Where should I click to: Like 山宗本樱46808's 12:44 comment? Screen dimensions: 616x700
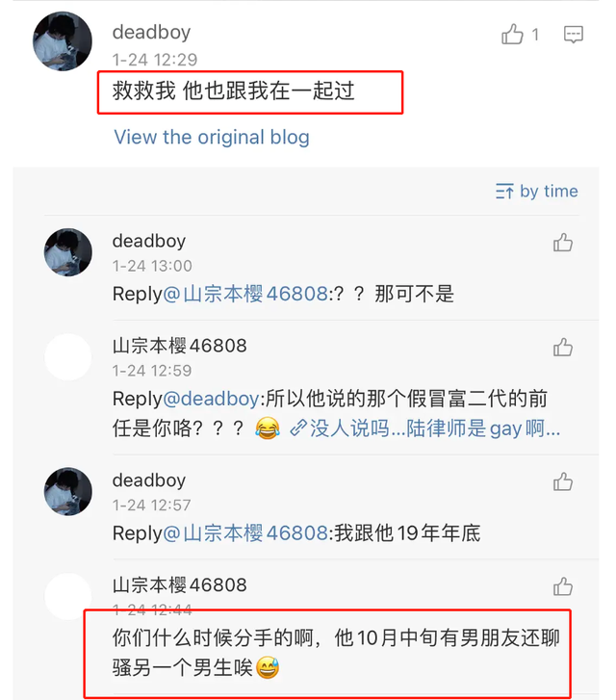click(562, 586)
